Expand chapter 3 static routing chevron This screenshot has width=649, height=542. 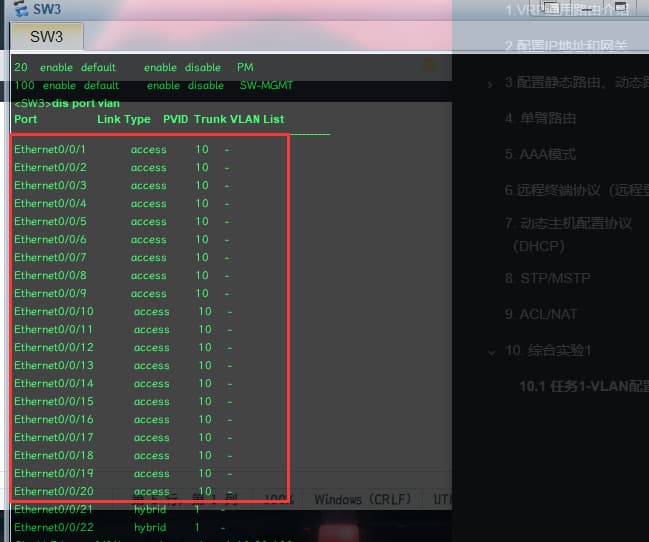[490, 84]
